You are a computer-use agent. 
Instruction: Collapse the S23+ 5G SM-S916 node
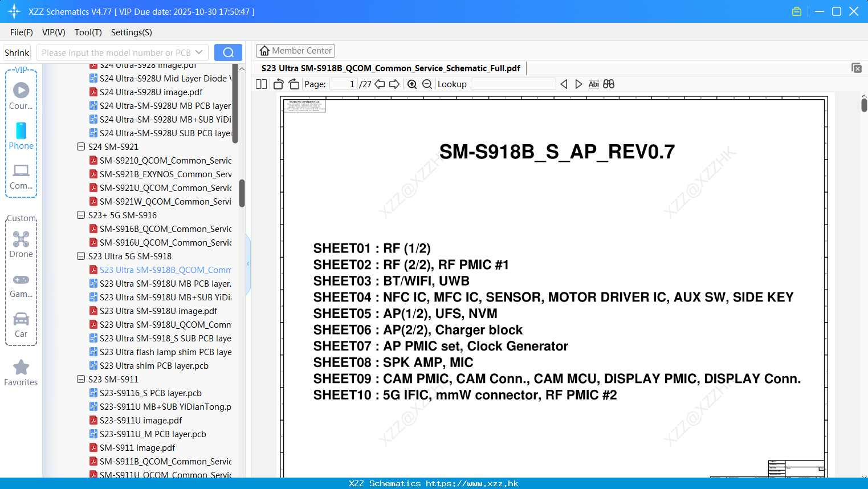pyautogui.click(x=81, y=215)
